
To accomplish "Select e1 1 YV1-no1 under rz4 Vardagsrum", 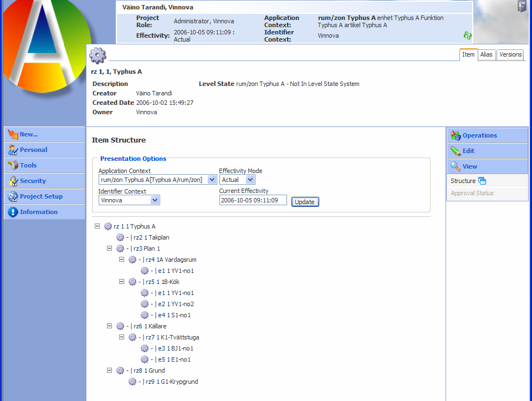I will pyautogui.click(x=176, y=271).
